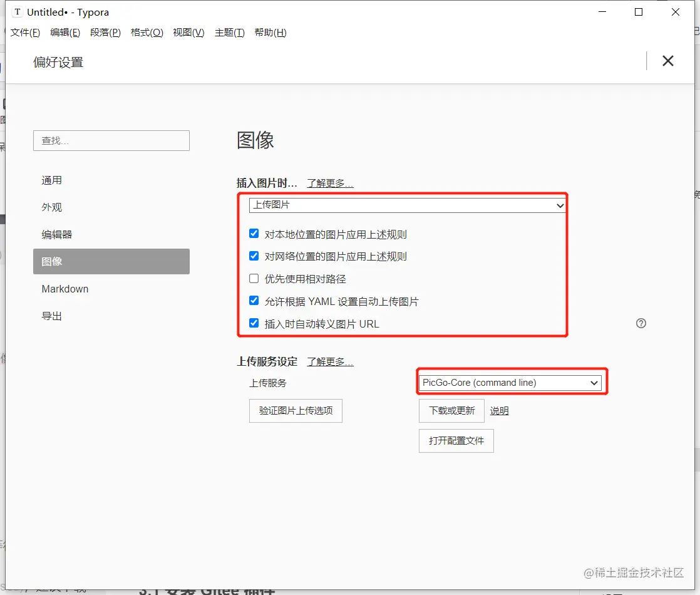Click the help question mark icon
The image size is (700, 595).
(x=641, y=323)
